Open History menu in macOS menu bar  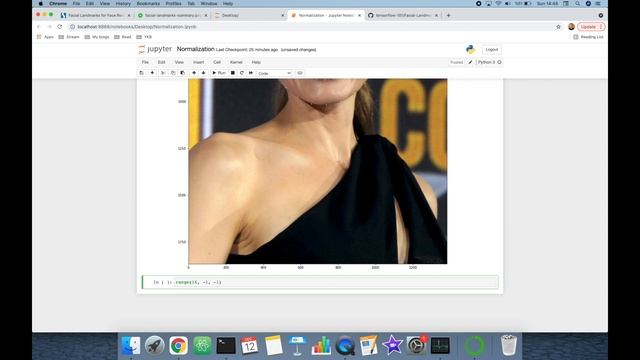coord(123,4)
